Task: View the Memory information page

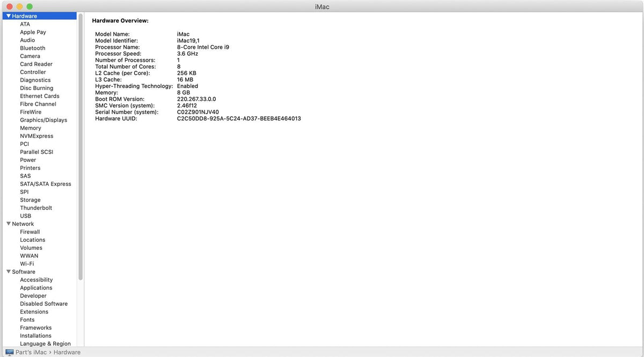Action: point(30,128)
